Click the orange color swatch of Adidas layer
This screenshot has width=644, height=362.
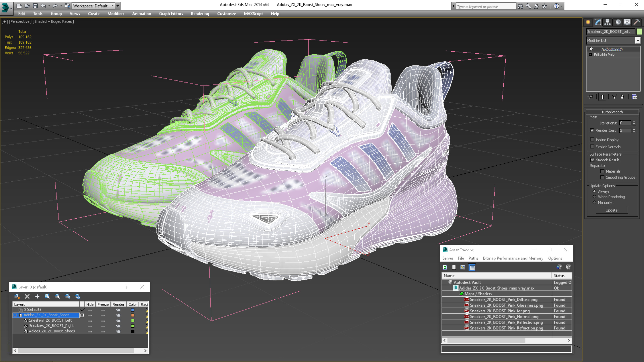[133, 315]
